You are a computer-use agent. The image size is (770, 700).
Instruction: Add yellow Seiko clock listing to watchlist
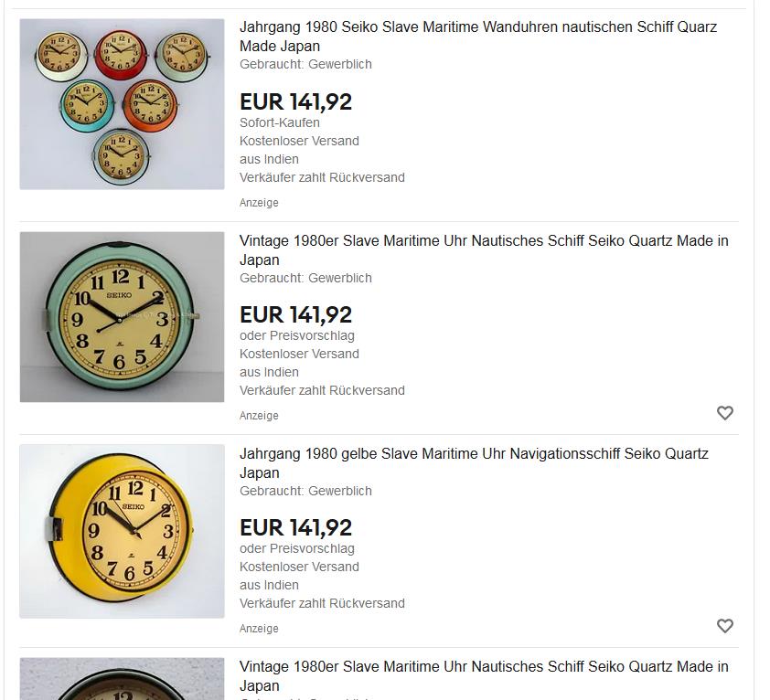click(725, 626)
